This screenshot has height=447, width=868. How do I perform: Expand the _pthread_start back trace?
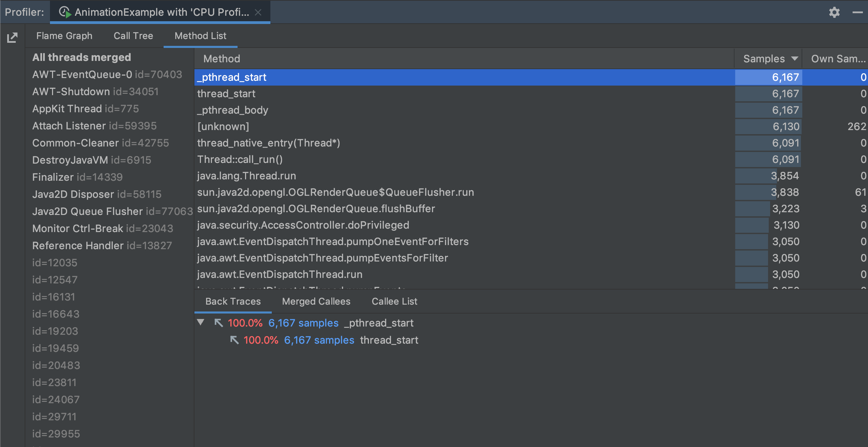(201, 323)
